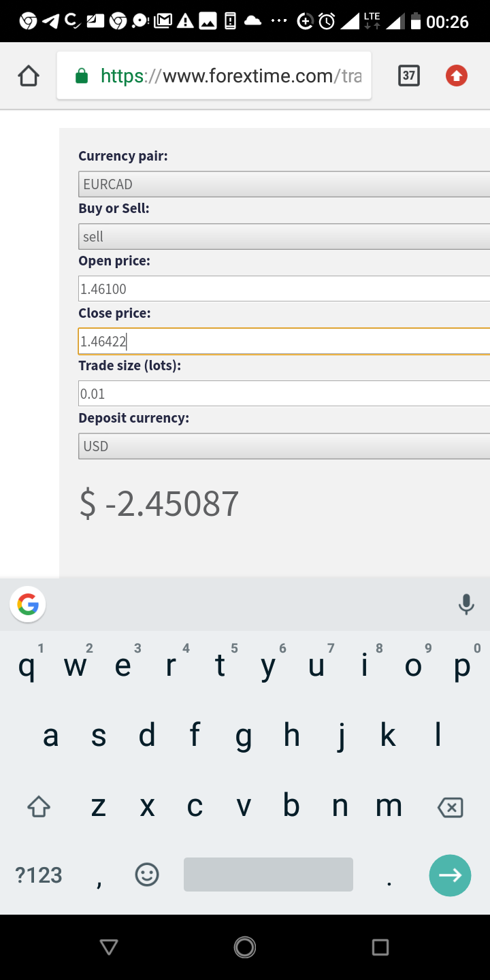This screenshot has width=490, height=980.
Task: Tap the red Chrome update arrow icon
Action: (457, 76)
